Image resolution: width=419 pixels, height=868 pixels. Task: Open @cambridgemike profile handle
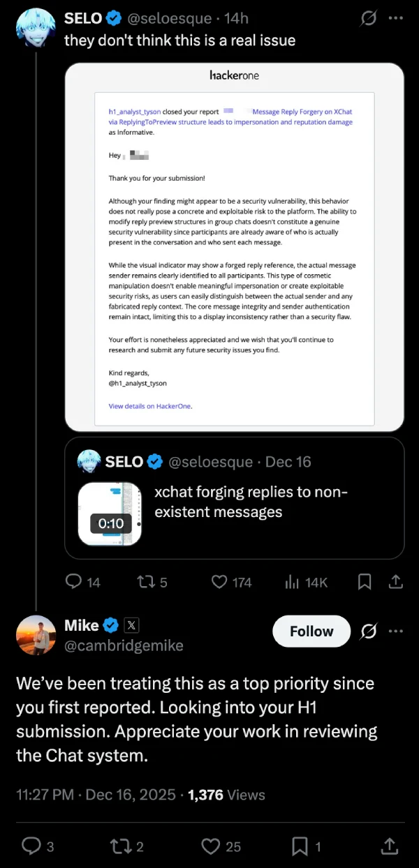124,645
